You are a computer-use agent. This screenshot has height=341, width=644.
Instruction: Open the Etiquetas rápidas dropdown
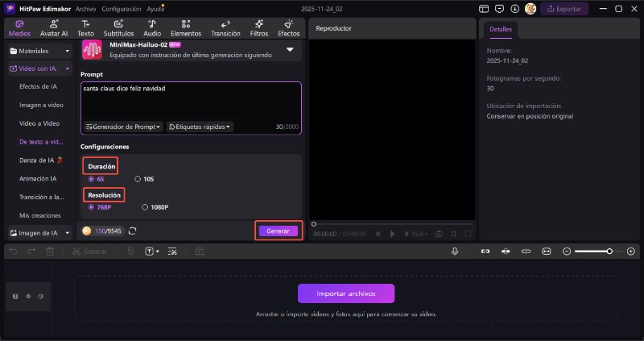(x=199, y=127)
